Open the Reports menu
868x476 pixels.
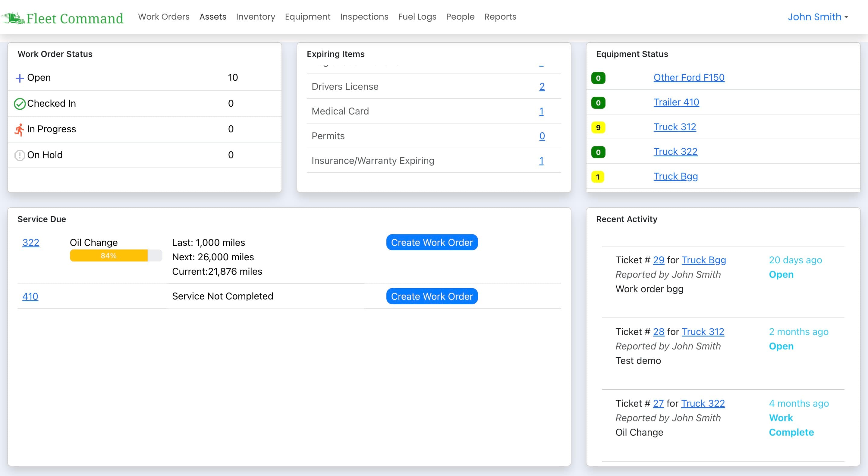point(500,17)
